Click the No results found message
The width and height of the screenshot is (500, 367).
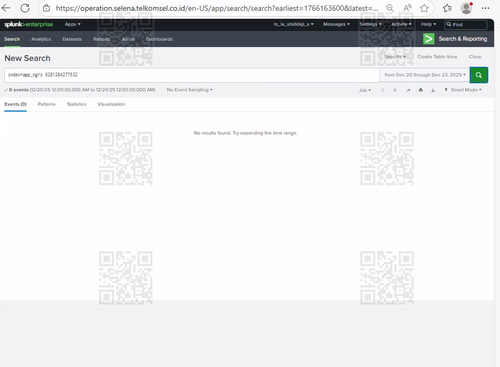coord(245,133)
